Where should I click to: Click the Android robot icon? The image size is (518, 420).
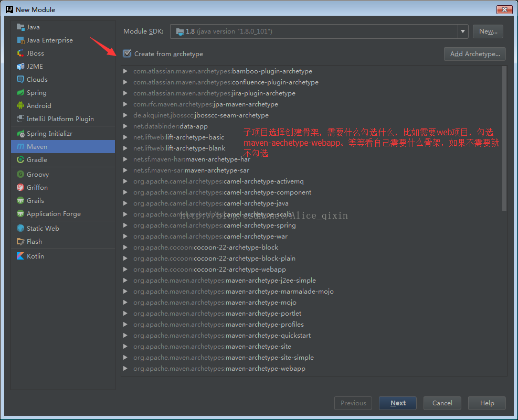pos(20,105)
